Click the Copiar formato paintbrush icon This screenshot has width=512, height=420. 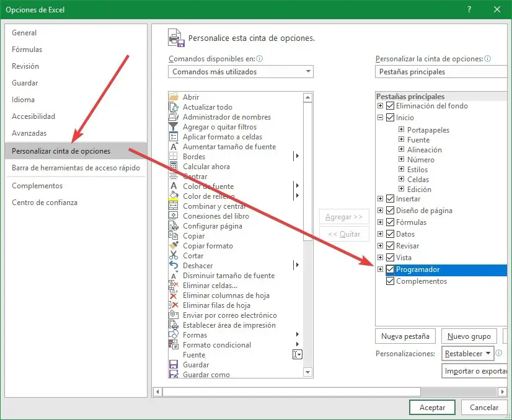pos(174,245)
